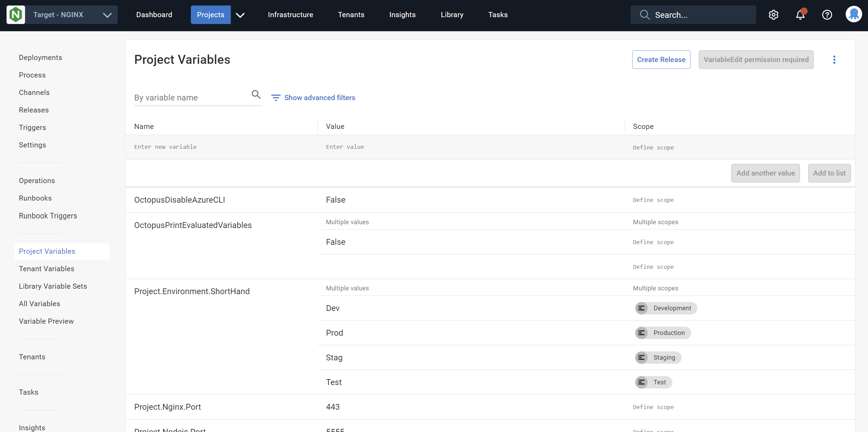Click the NGINX project logo icon

click(16, 15)
